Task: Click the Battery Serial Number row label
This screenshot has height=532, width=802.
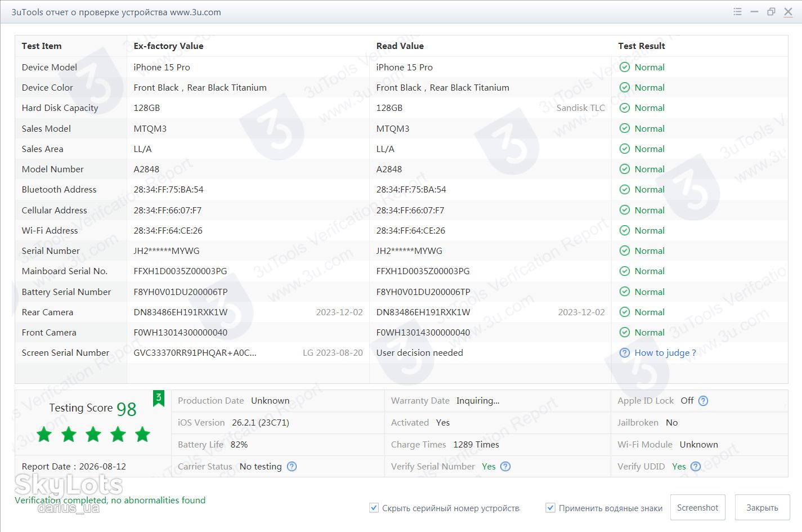Action: 66,292
